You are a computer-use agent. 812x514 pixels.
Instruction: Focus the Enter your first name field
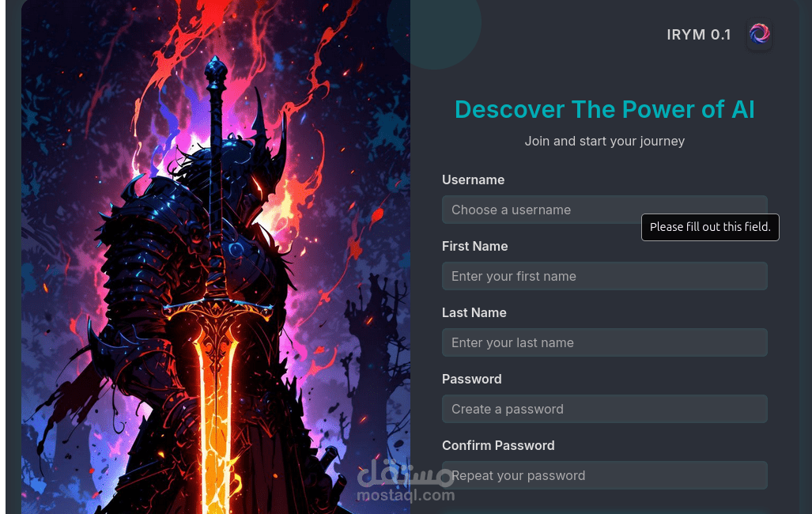point(604,276)
